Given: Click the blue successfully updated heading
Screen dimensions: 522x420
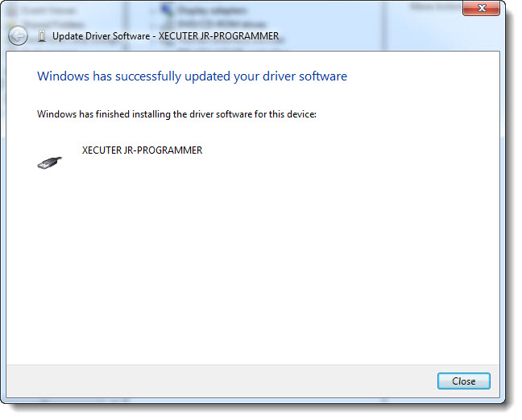Looking at the screenshot, I should (x=192, y=76).
